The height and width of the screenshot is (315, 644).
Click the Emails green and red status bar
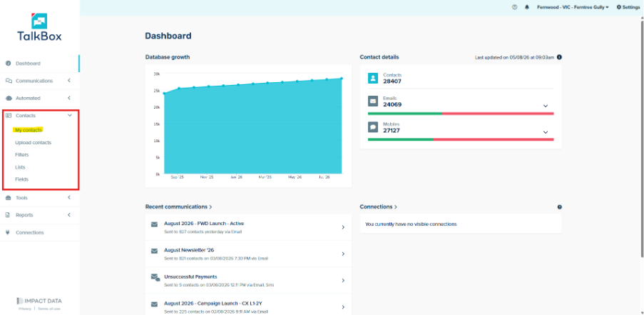461,114
